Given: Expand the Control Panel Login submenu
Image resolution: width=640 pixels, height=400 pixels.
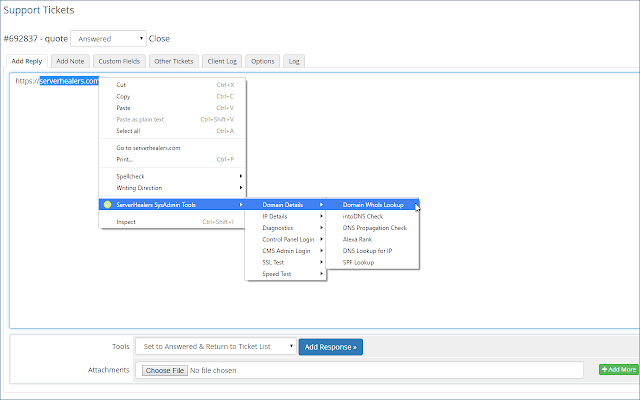Looking at the screenshot, I should point(285,239).
